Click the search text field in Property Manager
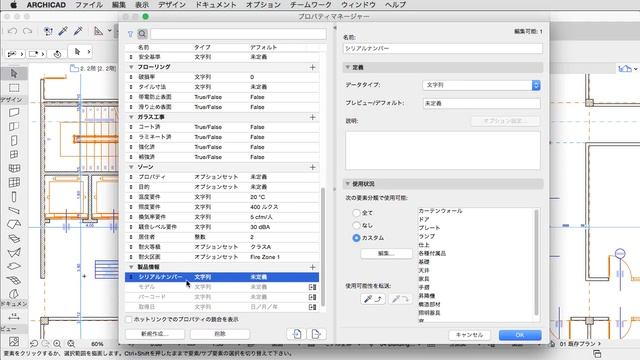 click(238, 34)
